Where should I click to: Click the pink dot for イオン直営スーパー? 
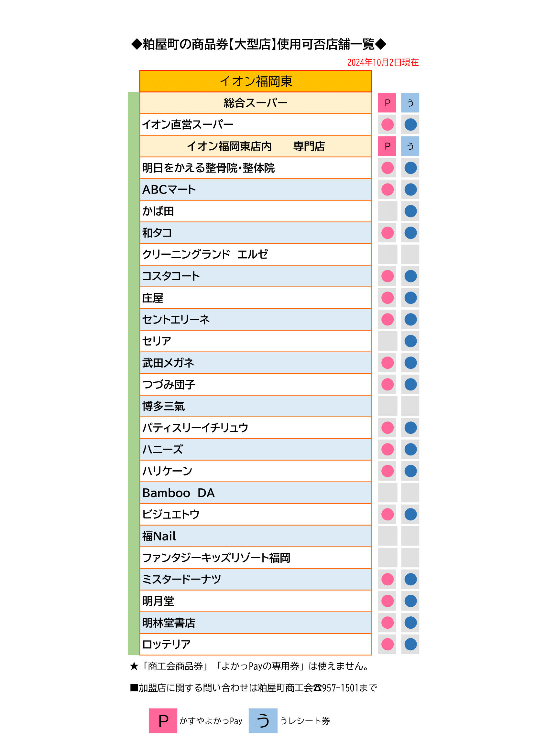388,124
